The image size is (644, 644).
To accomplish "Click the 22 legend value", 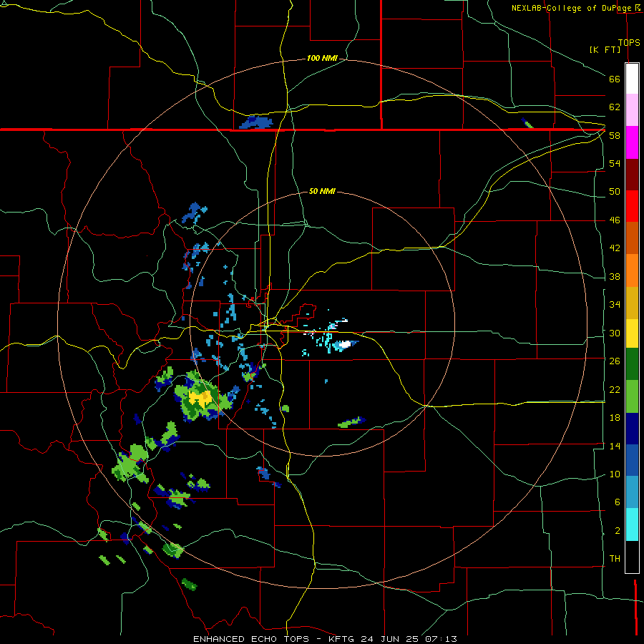I will (615, 389).
